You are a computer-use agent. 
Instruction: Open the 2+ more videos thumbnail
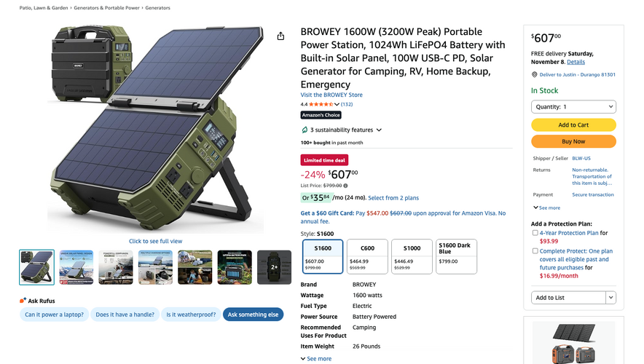click(x=274, y=267)
